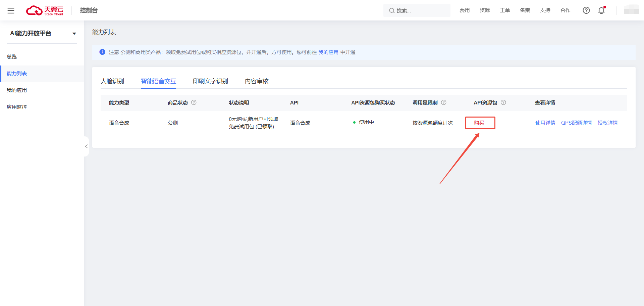Click inside the 搜索 search input field
The height and width of the screenshot is (306, 644).
click(x=416, y=10)
